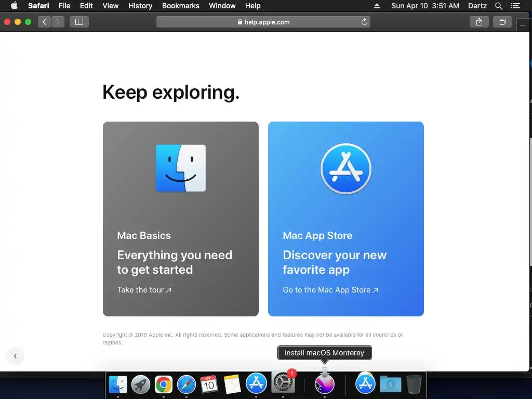
Task: Open Safari from the Dock
Action: pos(187,384)
